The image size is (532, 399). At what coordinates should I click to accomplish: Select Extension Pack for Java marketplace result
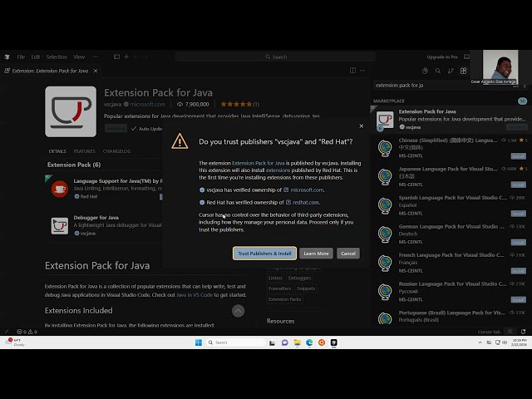tap(451, 119)
